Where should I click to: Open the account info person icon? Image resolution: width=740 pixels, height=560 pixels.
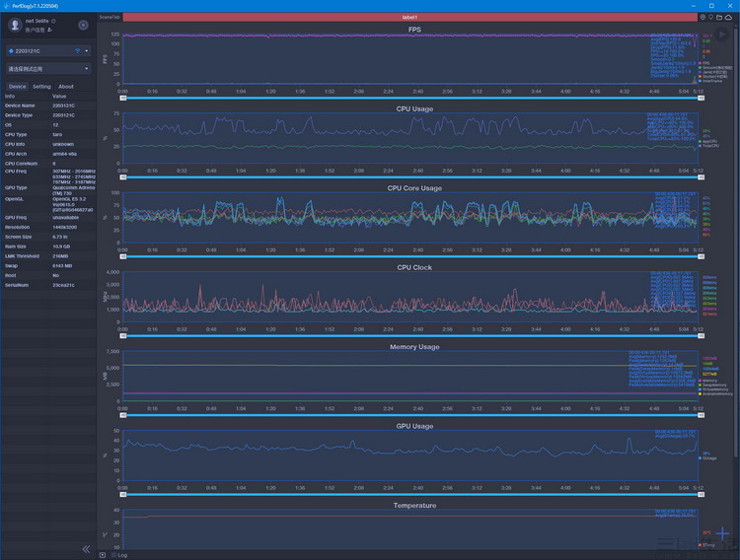pos(49,30)
